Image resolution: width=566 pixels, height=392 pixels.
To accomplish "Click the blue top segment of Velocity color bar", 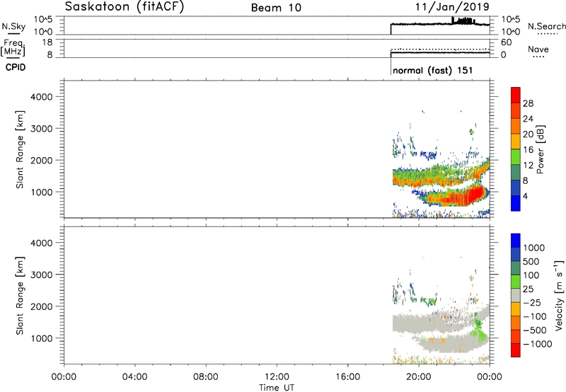I will click(x=516, y=241).
